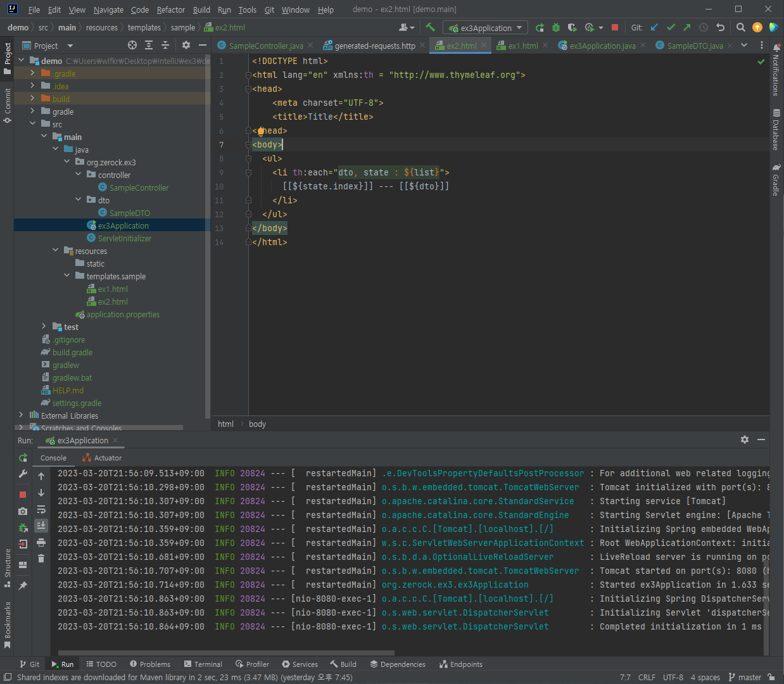Screen dimensions: 784x684
Task: Toggle the Bookmarks tool window
Action: tap(8, 624)
